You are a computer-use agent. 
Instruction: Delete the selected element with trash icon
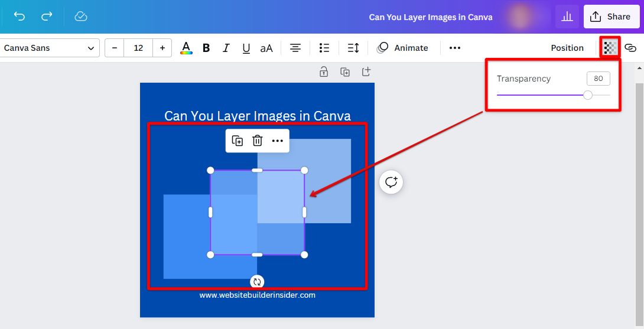pyautogui.click(x=258, y=141)
